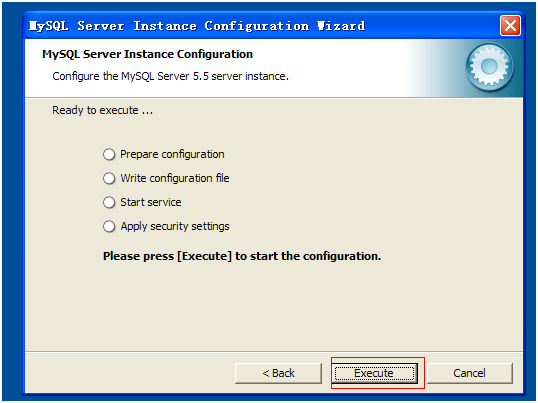Image resolution: width=538 pixels, height=403 pixels.
Task: Click the MySQL Server Instance Configuration Wizard title bar
Action: coord(262,26)
